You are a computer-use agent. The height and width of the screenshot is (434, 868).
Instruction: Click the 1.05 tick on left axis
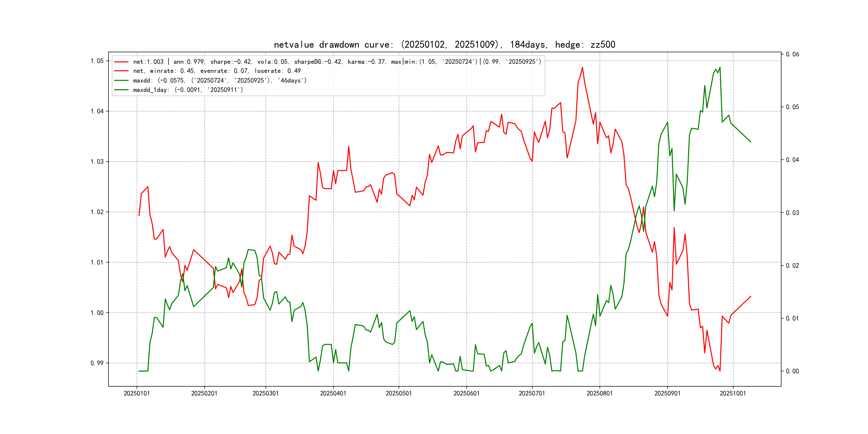[x=97, y=61]
